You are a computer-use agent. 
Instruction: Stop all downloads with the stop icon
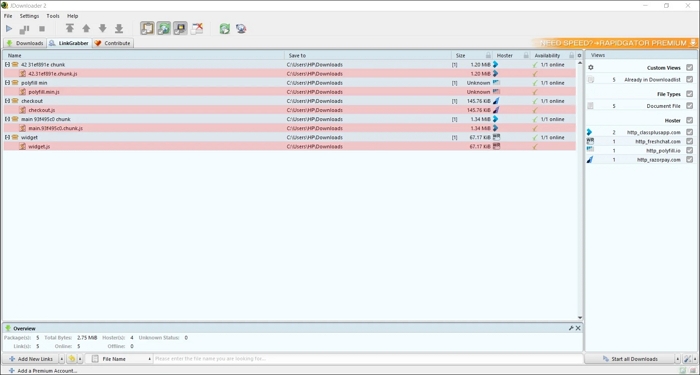click(x=42, y=29)
